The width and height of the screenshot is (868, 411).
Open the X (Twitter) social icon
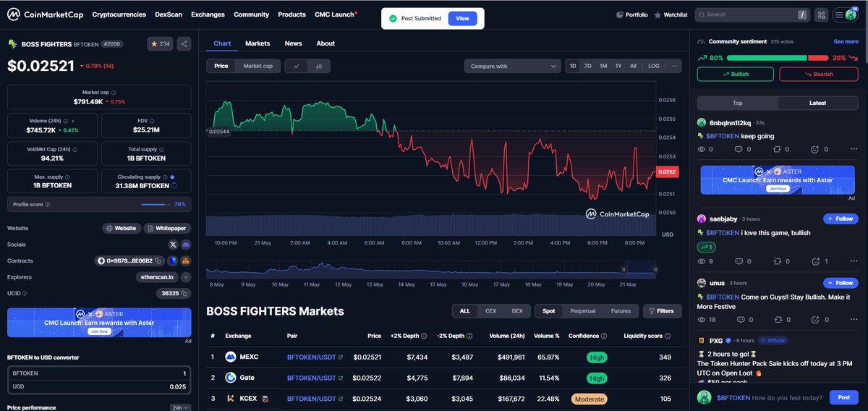[173, 245]
